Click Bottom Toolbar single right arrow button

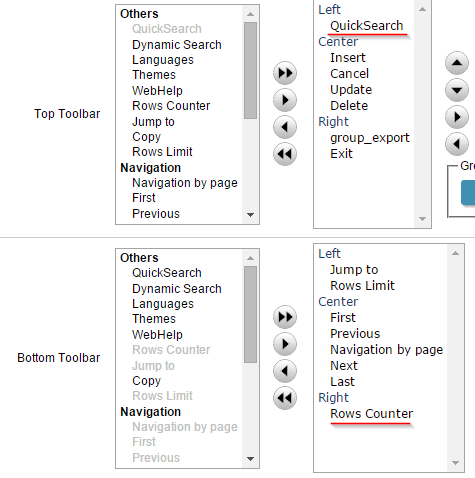point(285,344)
